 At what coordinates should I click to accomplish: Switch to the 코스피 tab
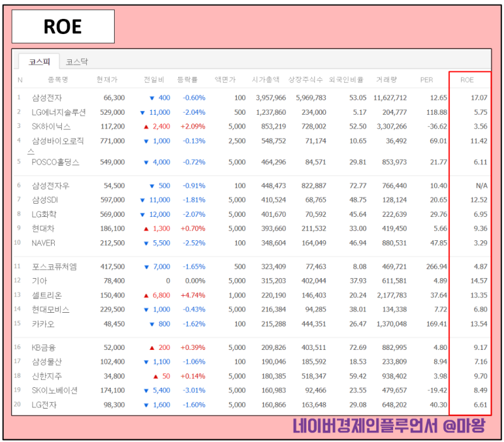(x=39, y=61)
